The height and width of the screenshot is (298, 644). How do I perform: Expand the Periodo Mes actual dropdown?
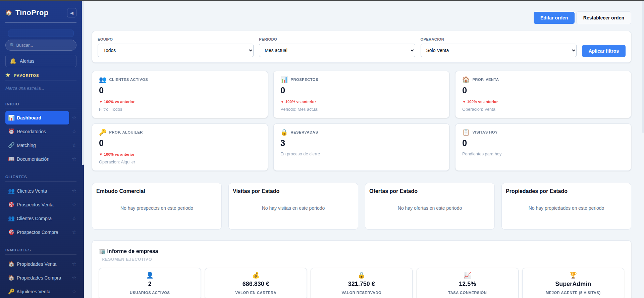337,50
